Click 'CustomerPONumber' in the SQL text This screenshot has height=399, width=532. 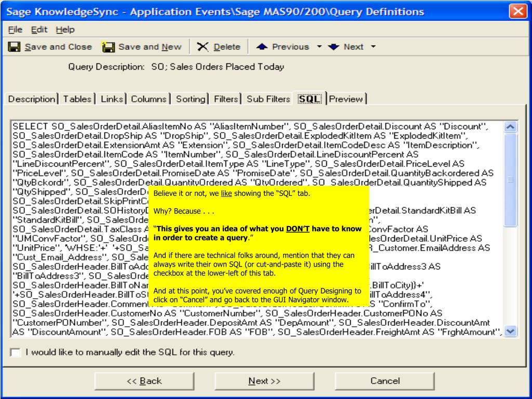click(x=60, y=323)
